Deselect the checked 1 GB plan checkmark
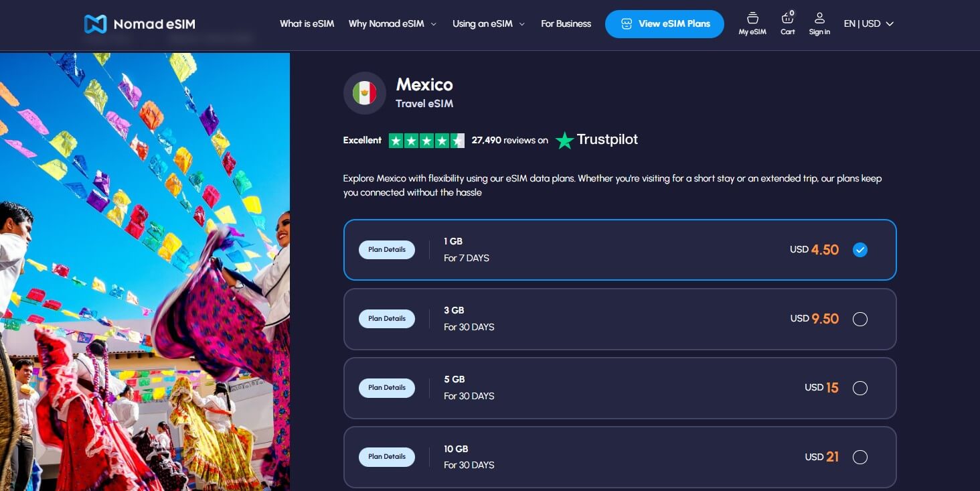 tap(860, 249)
